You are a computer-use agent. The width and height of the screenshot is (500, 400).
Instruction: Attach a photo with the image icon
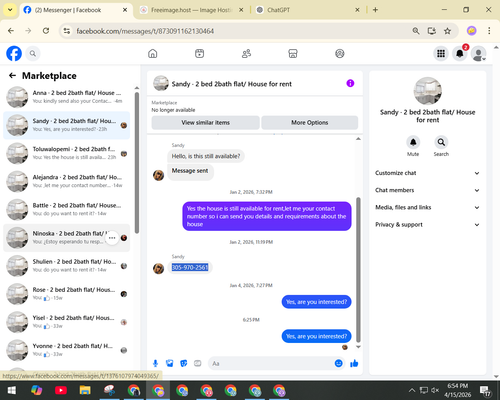(x=170, y=363)
